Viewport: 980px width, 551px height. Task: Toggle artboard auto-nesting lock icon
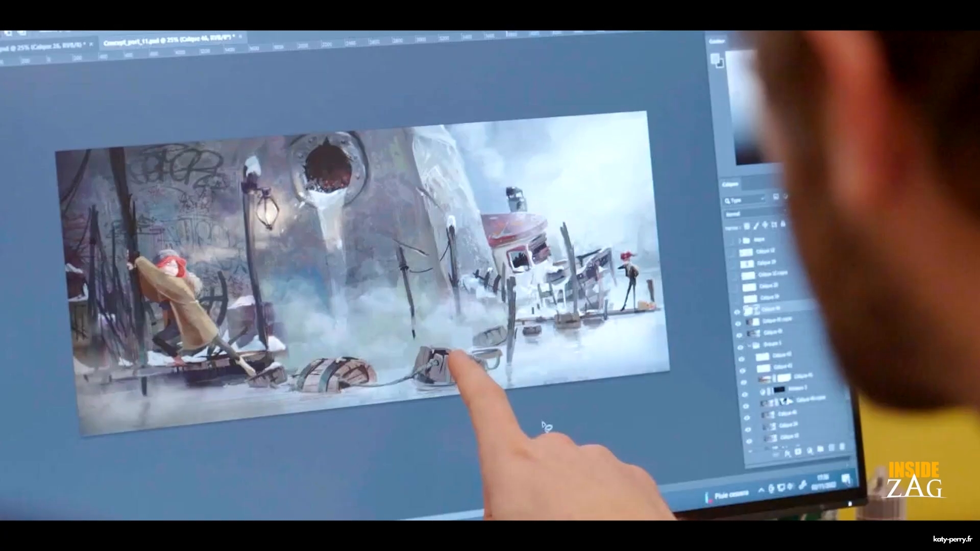point(774,224)
